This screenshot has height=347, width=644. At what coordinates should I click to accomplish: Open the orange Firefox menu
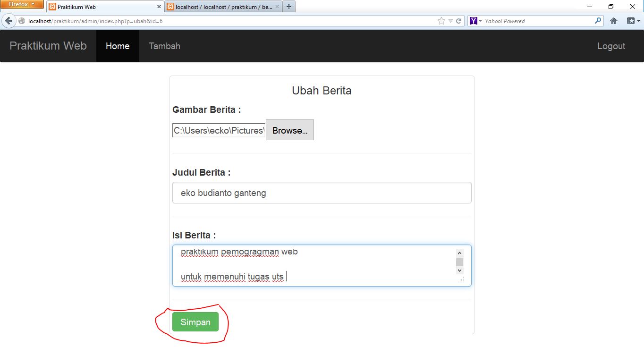[22, 4]
